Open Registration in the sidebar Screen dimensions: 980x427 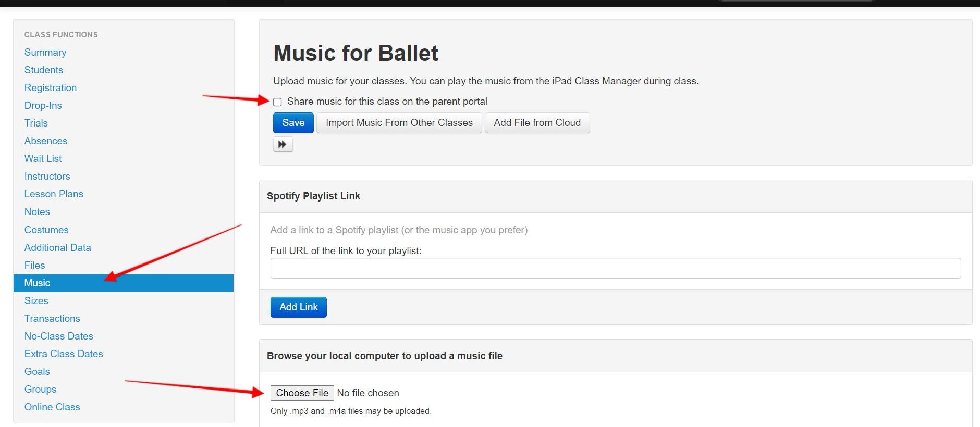click(x=51, y=88)
